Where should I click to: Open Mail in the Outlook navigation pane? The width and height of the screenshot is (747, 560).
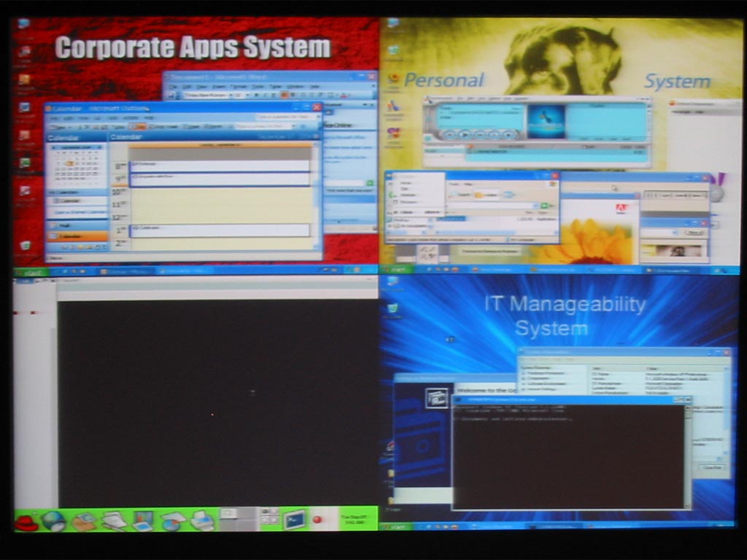[x=76, y=226]
